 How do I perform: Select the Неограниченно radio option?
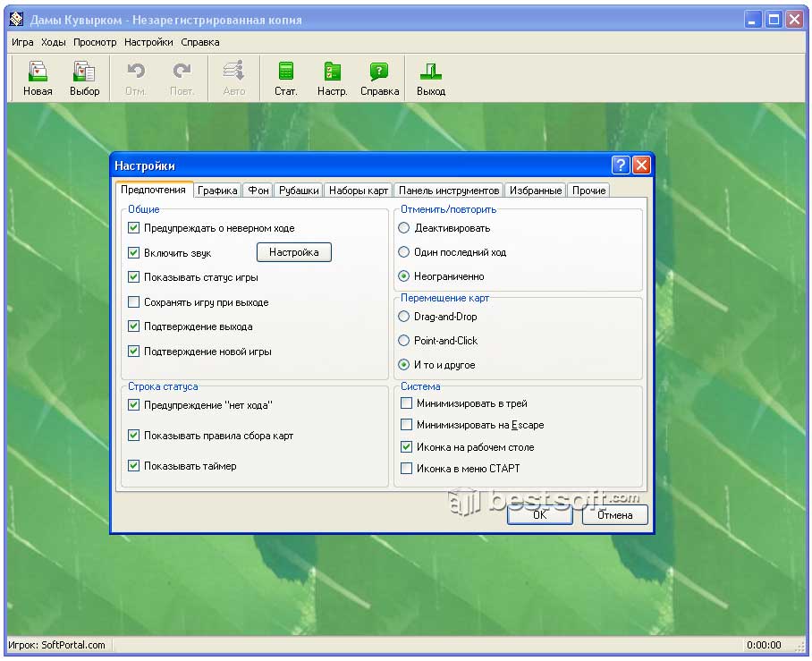click(x=404, y=276)
